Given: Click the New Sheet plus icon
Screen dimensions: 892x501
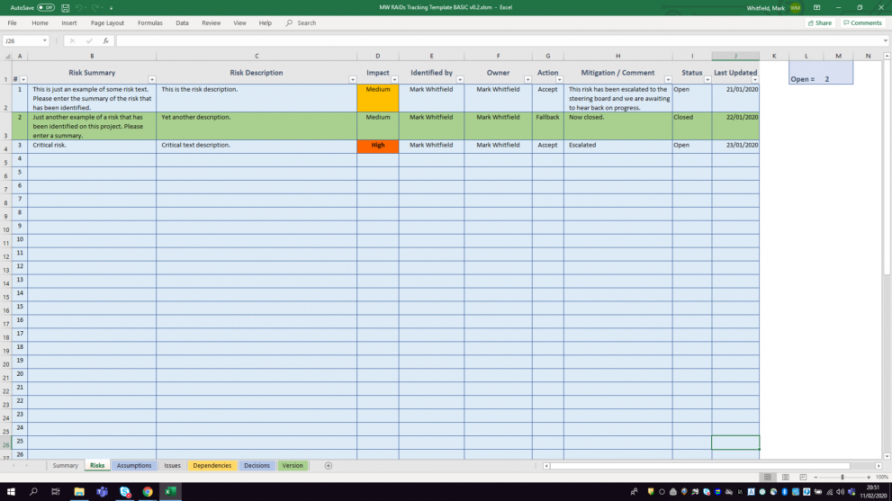Looking at the screenshot, I should (x=328, y=466).
